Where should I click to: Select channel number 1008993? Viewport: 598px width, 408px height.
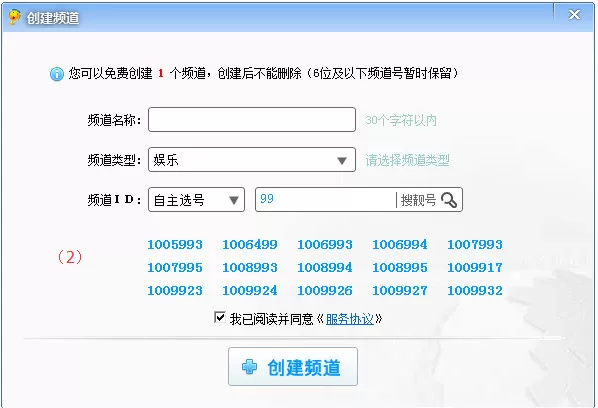coord(250,267)
